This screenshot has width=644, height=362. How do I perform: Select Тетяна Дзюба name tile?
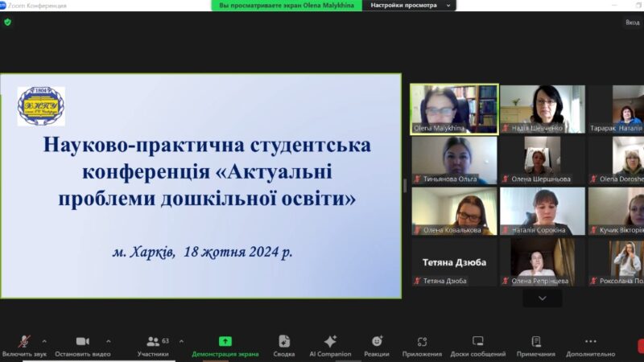pyautogui.click(x=454, y=262)
